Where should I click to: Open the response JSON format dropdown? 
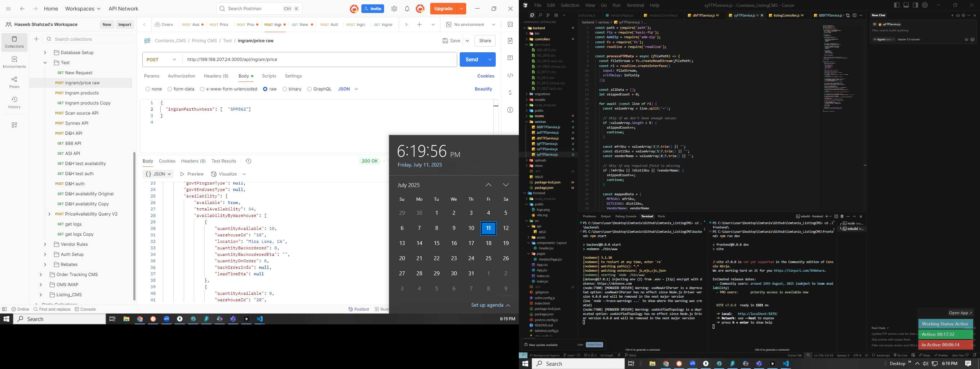click(x=158, y=174)
